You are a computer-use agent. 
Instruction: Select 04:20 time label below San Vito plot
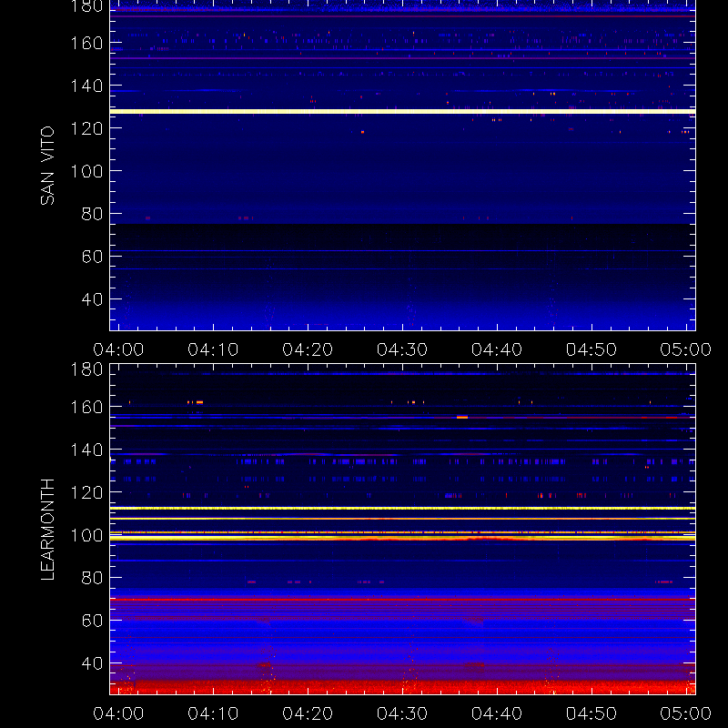click(x=308, y=349)
